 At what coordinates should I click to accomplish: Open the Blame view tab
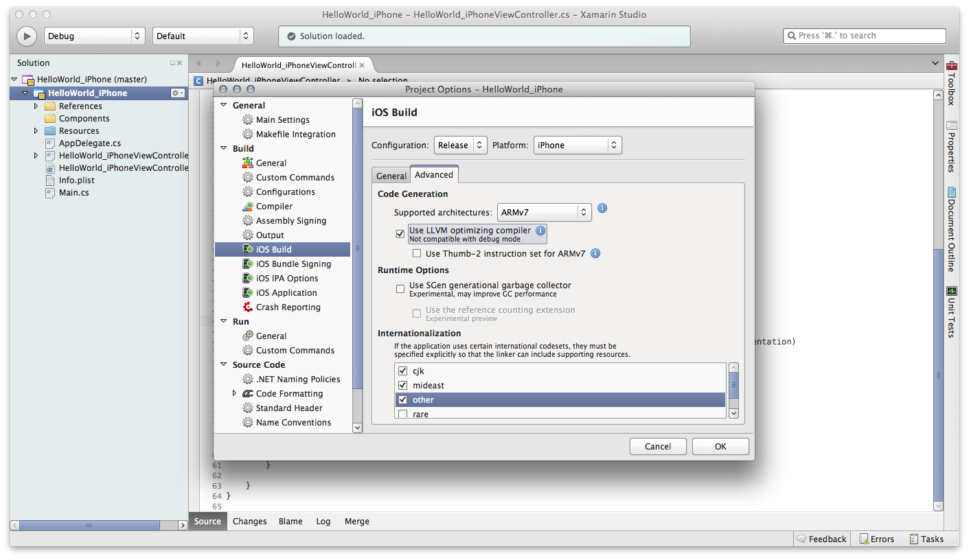290,521
